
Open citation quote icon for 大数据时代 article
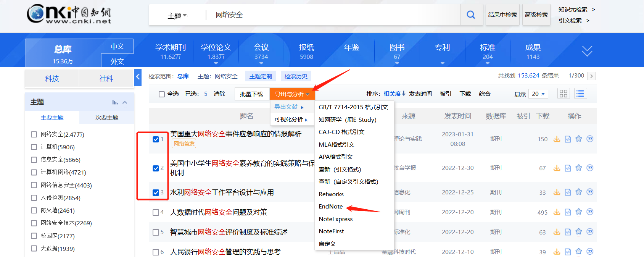590,212
